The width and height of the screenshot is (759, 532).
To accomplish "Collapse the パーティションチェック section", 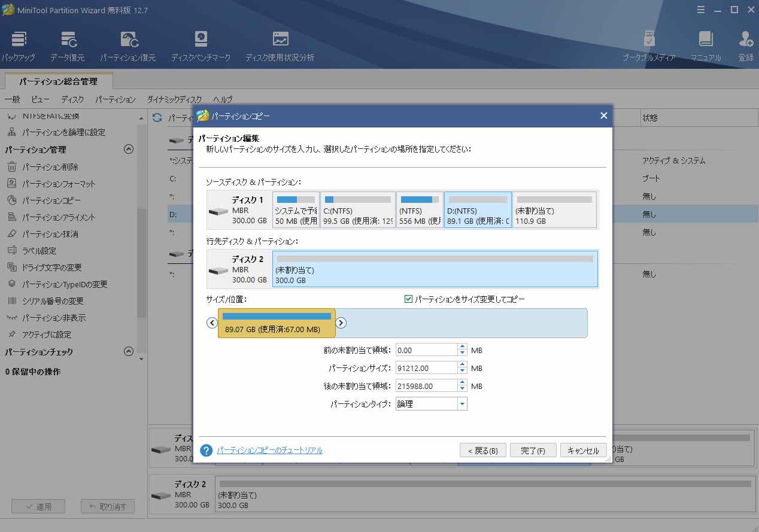I will point(128,352).
